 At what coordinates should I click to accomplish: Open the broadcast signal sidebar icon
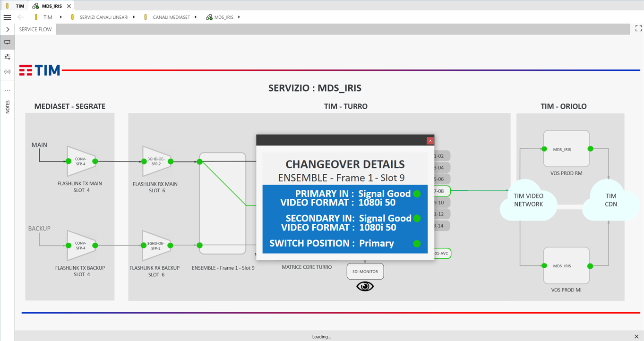tap(8, 72)
